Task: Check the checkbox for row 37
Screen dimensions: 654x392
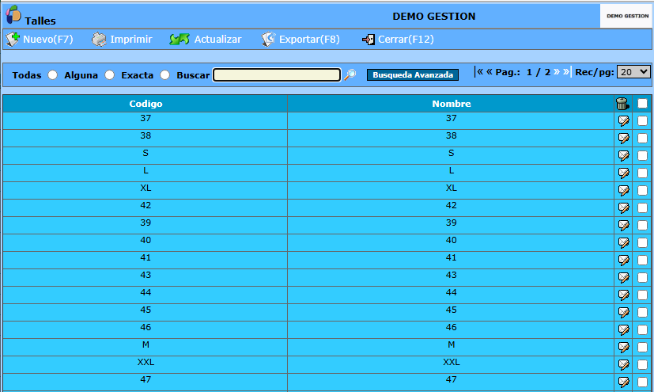Action: [642, 121]
